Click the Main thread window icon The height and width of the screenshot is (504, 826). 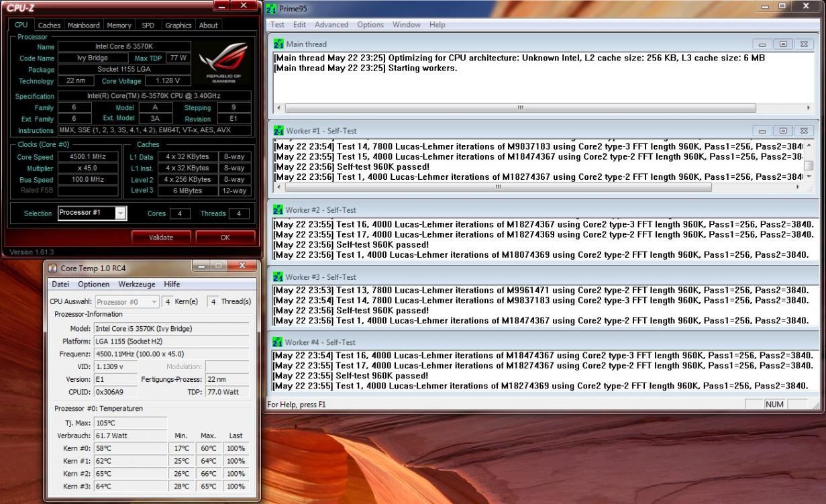click(278, 44)
